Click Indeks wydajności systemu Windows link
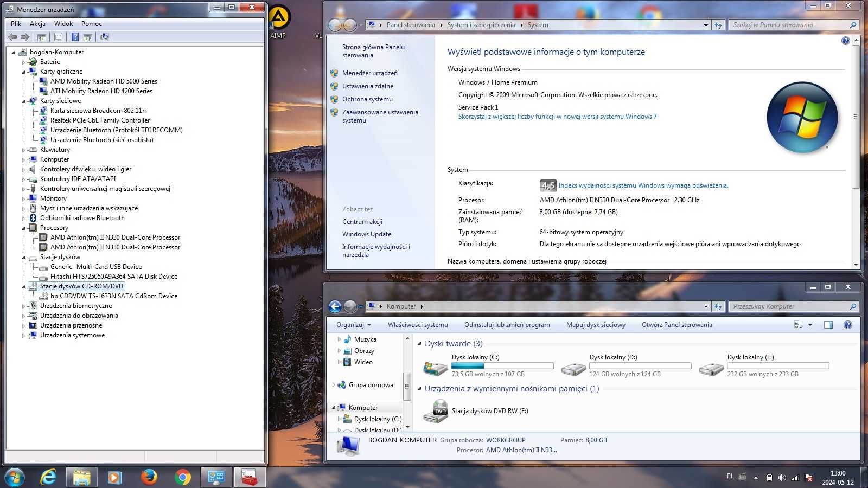 (643, 185)
